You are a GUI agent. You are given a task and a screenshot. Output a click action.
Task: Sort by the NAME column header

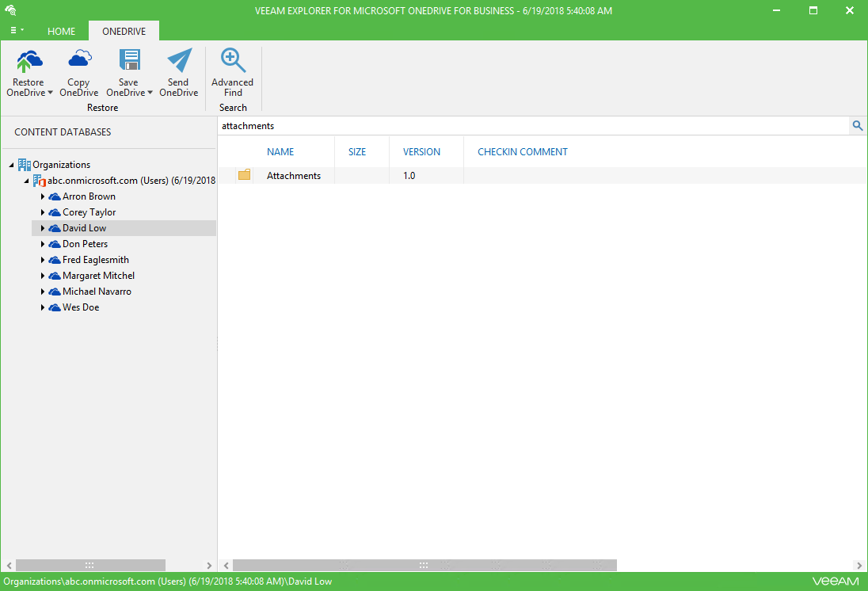point(280,152)
